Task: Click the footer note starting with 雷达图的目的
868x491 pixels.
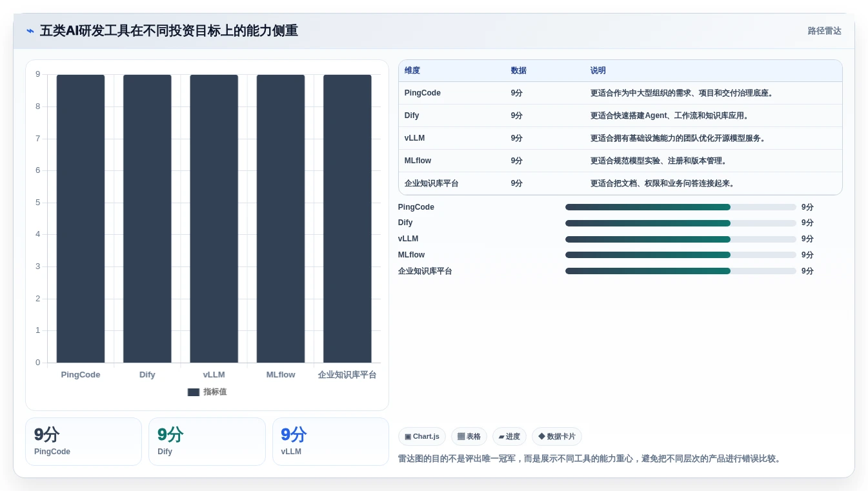Action: pyautogui.click(x=590, y=459)
